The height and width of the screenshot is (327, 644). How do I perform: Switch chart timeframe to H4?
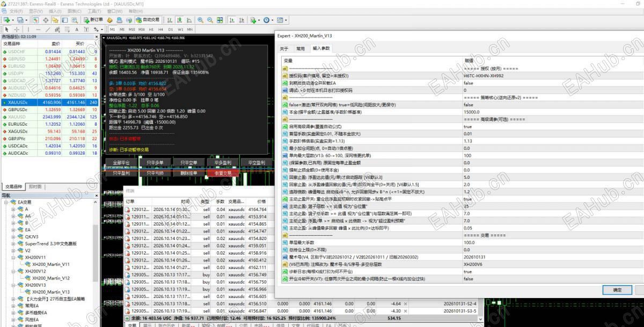click(161, 29)
